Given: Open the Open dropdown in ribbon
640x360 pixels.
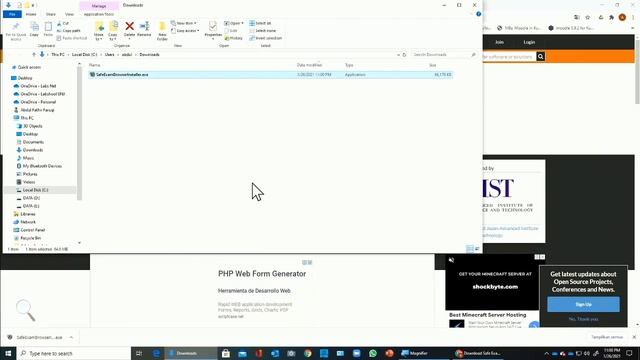Looking at the screenshot, I should (234, 23).
